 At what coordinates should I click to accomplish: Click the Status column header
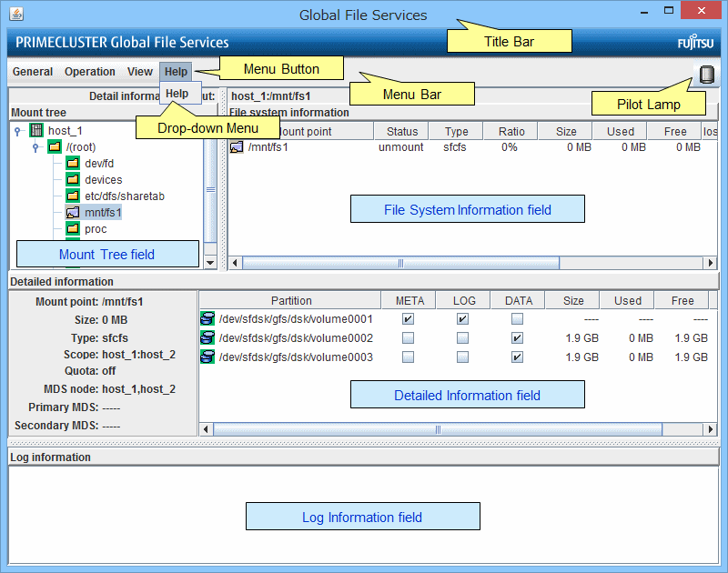point(401,132)
